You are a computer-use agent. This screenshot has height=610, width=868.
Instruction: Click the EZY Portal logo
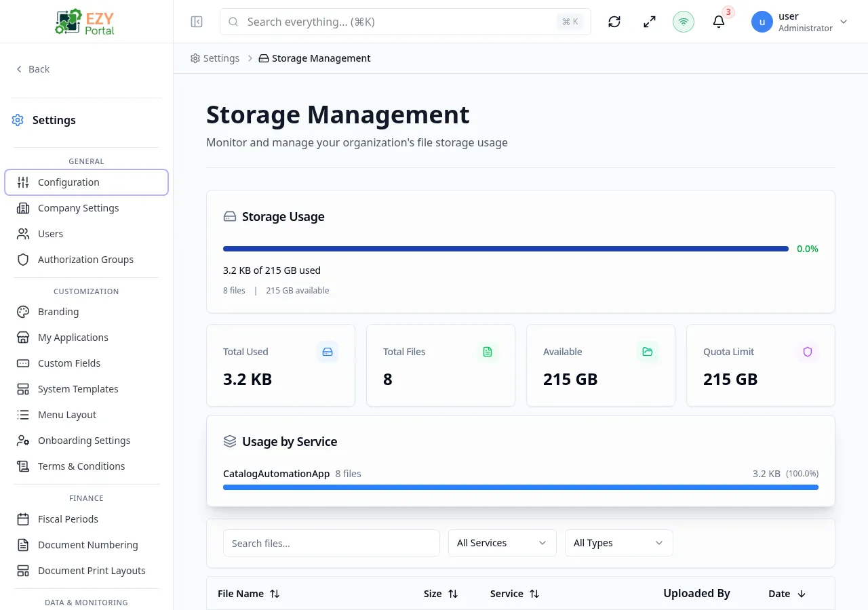[x=85, y=22]
